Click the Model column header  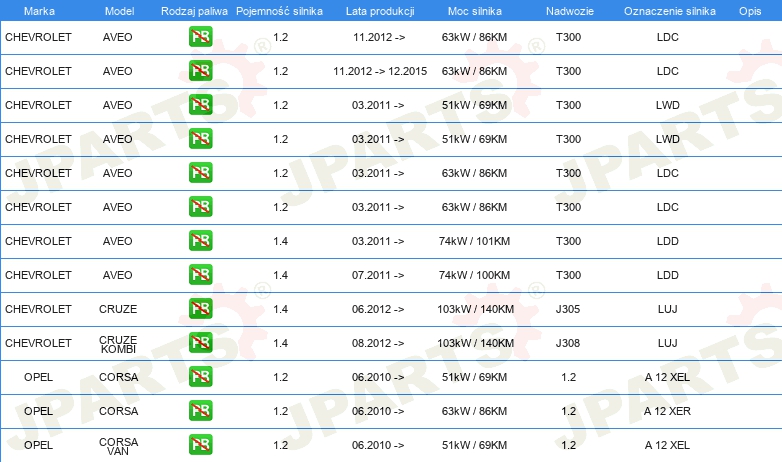[x=119, y=11]
